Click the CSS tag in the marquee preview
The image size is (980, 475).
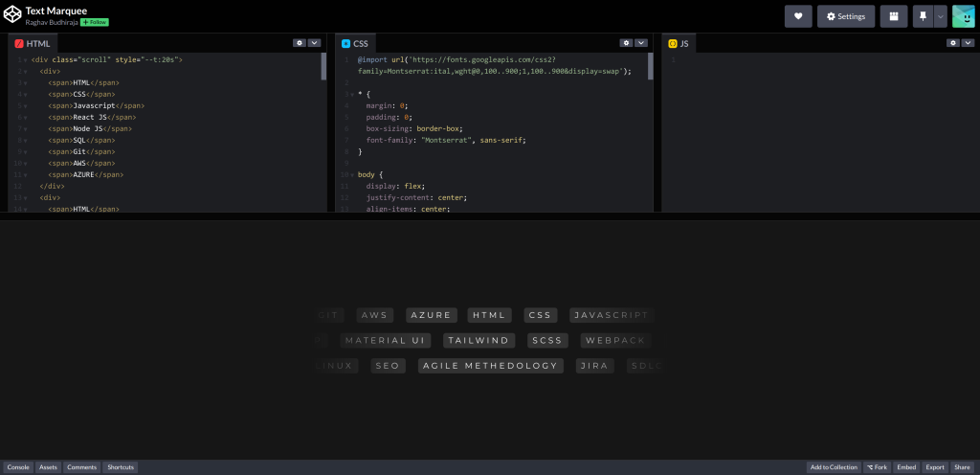[x=541, y=315]
